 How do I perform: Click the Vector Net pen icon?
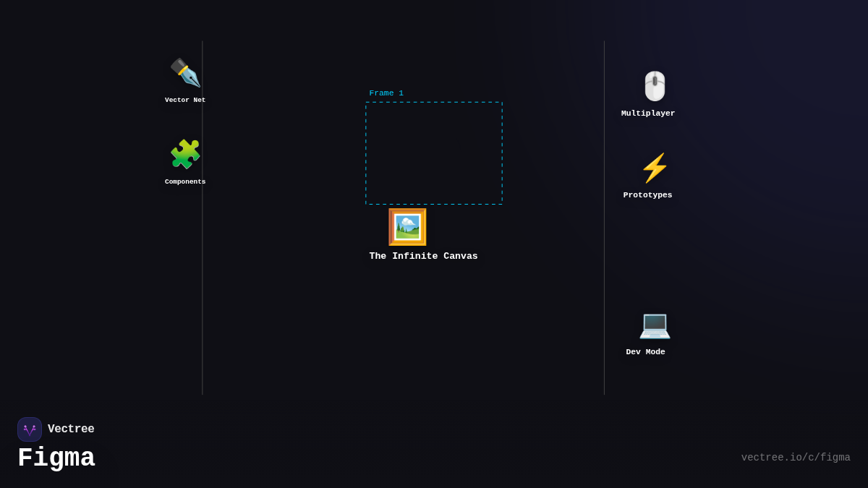click(185, 73)
